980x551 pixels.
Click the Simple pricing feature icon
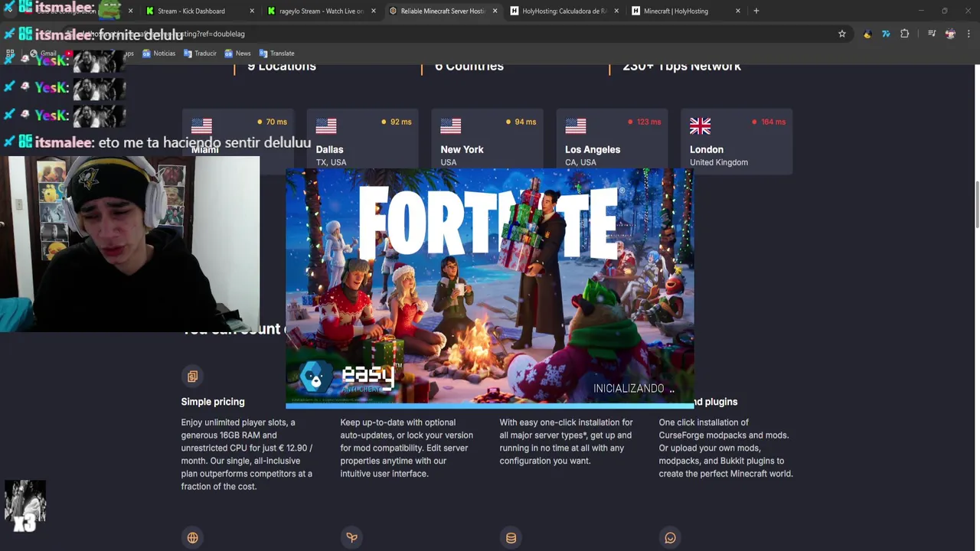pyautogui.click(x=192, y=376)
